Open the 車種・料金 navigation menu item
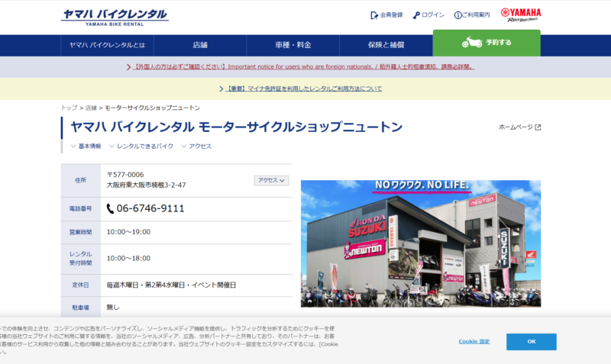 click(293, 45)
